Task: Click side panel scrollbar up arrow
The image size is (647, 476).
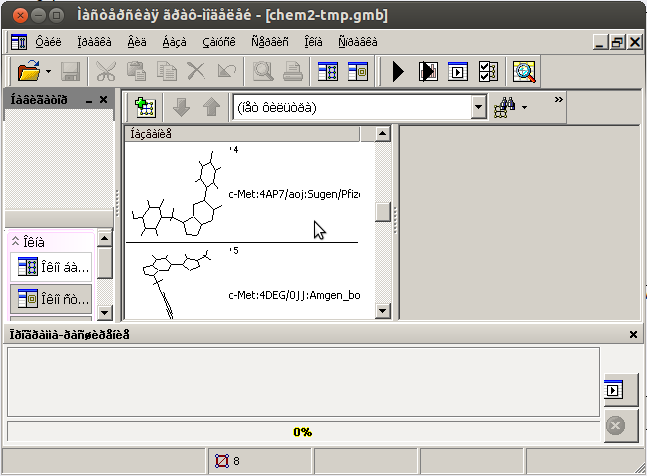Action: tap(104, 238)
